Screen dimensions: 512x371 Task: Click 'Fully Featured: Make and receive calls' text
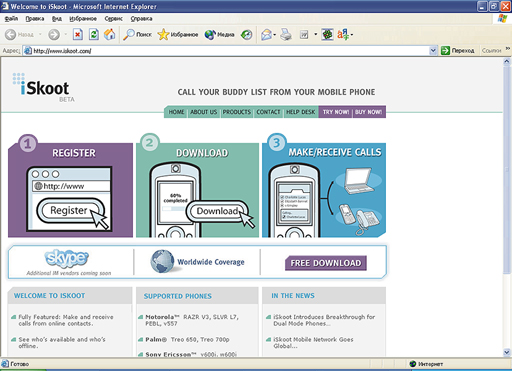66,320
